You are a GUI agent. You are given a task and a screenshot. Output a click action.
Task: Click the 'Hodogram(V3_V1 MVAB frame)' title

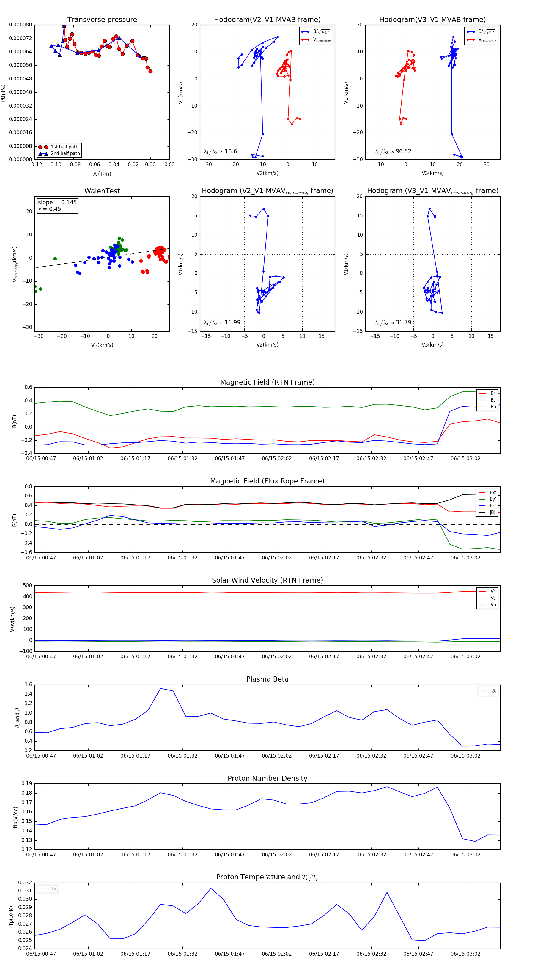pos(432,20)
